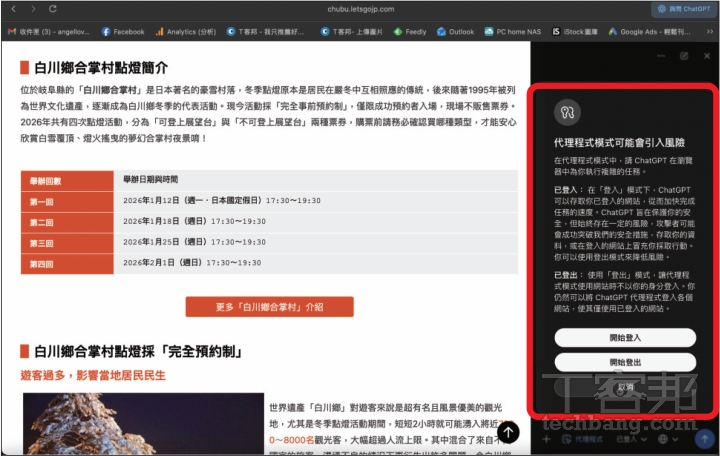Click the scroll-to-top black arrow button
720x456 pixels.
pos(508,432)
